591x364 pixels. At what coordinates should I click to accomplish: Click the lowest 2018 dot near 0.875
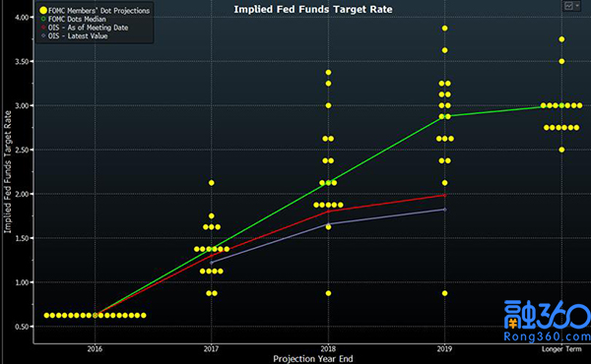click(328, 293)
